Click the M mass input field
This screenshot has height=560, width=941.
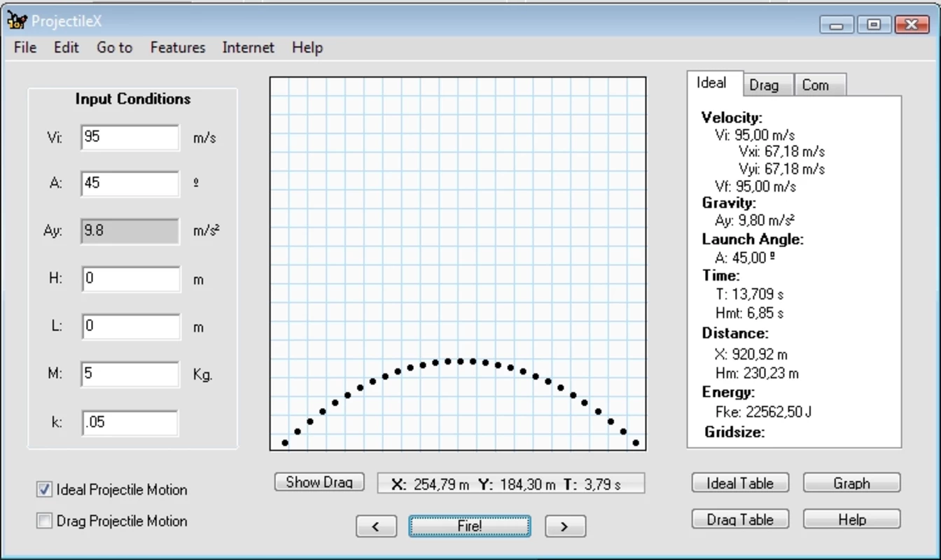tap(130, 374)
